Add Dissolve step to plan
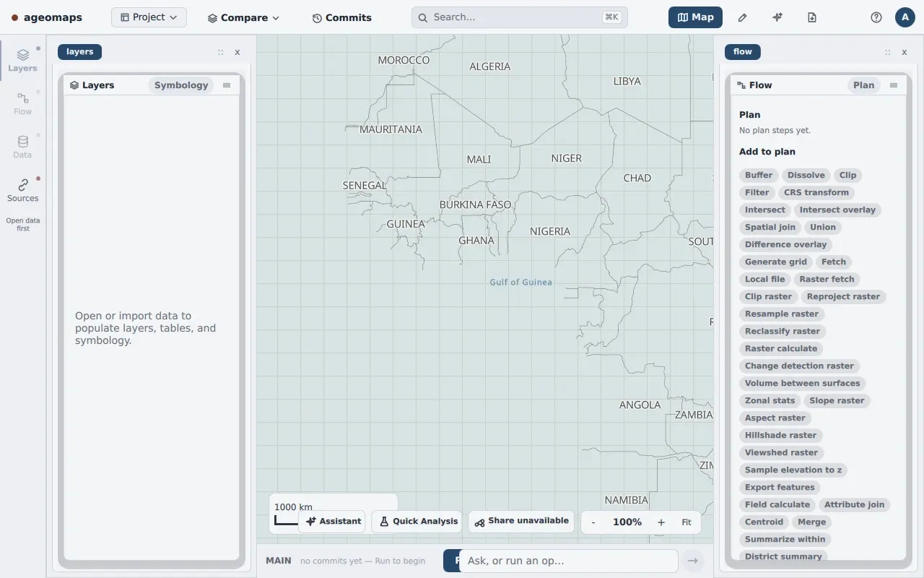Image resolution: width=924 pixels, height=578 pixels. 806,176
